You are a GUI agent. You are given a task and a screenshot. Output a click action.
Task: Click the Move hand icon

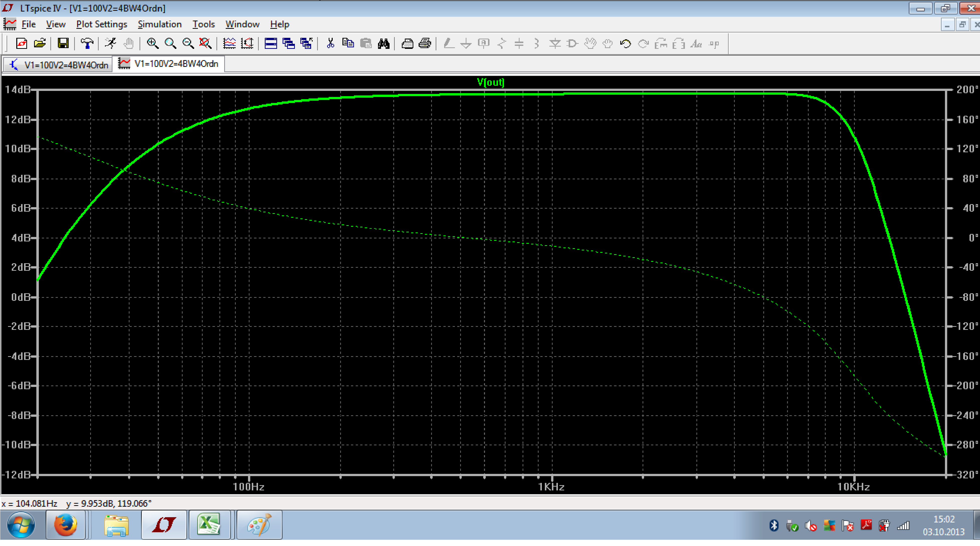point(590,43)
